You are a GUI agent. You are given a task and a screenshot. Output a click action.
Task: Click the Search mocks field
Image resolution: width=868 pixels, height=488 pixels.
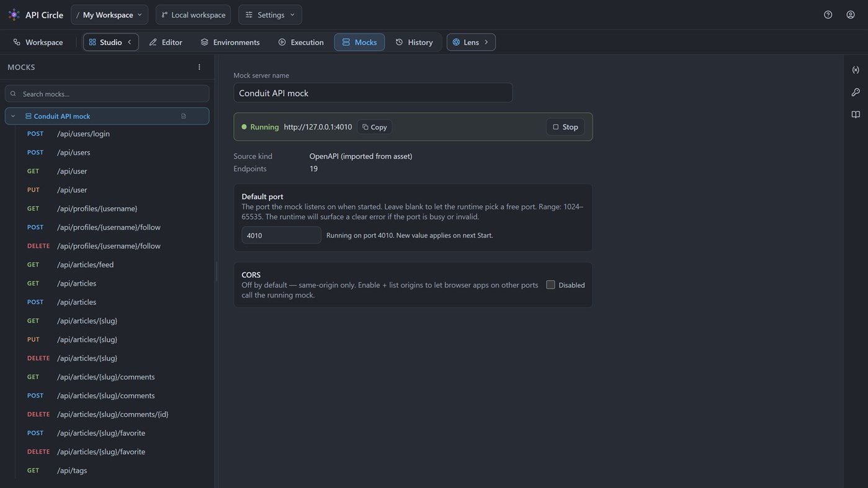pos(107,94)
